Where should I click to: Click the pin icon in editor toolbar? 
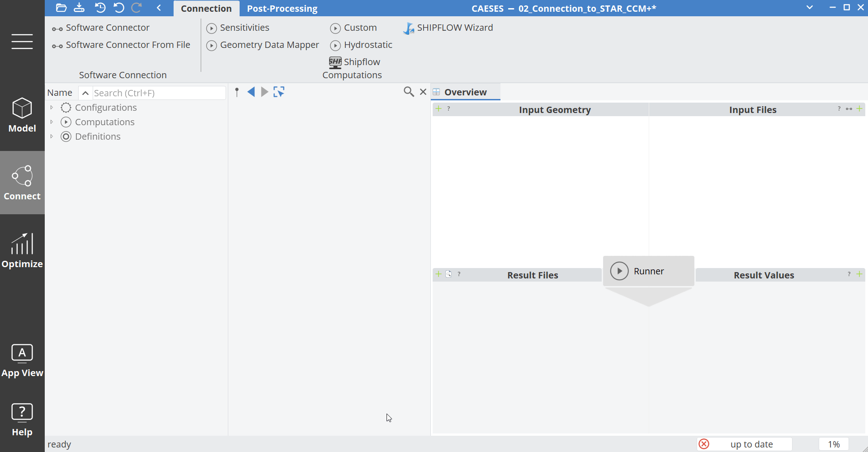coord(237,92)
